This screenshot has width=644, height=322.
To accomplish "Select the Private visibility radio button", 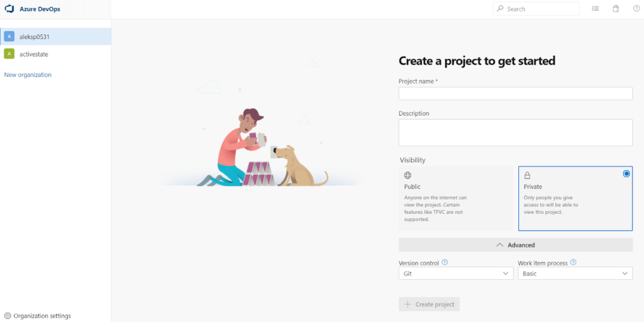I will 626,174.
